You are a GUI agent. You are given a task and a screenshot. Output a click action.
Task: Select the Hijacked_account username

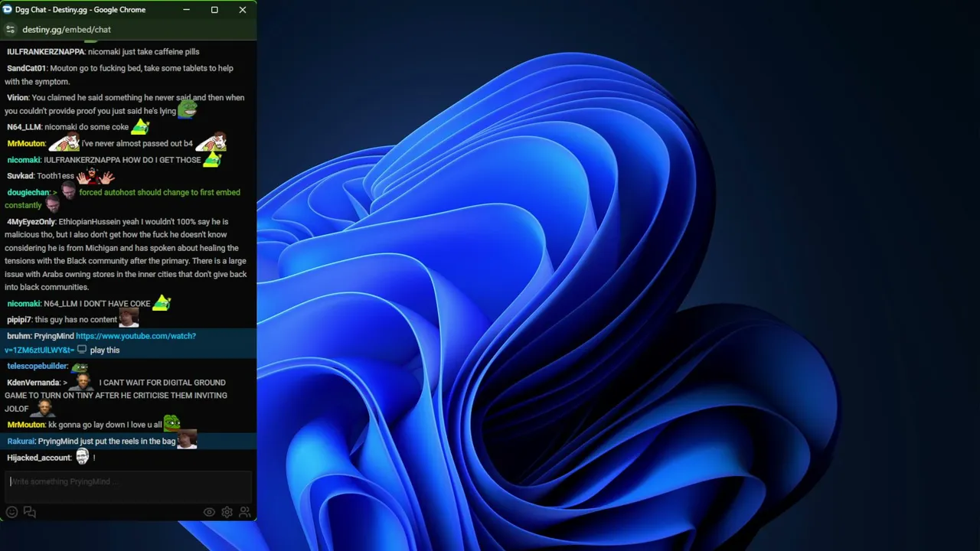click(39, 458)
